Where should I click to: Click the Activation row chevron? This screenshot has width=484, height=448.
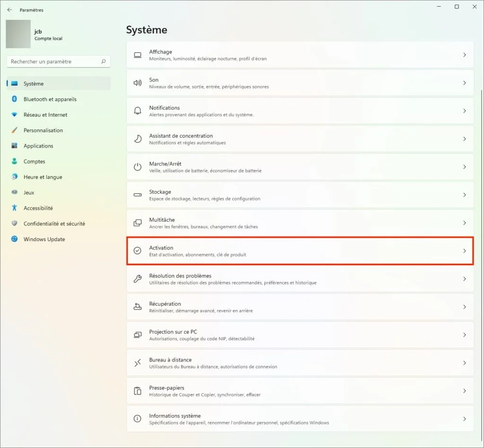pos(464,251)
